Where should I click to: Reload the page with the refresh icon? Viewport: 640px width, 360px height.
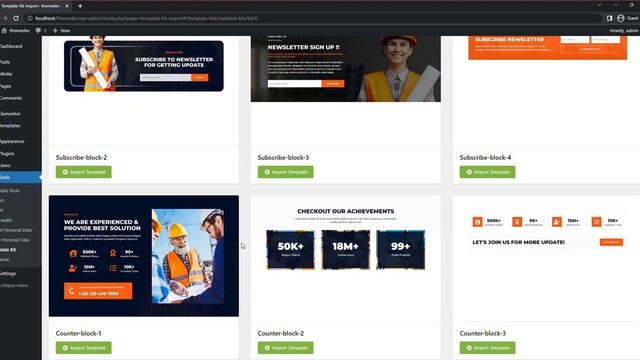16,18
